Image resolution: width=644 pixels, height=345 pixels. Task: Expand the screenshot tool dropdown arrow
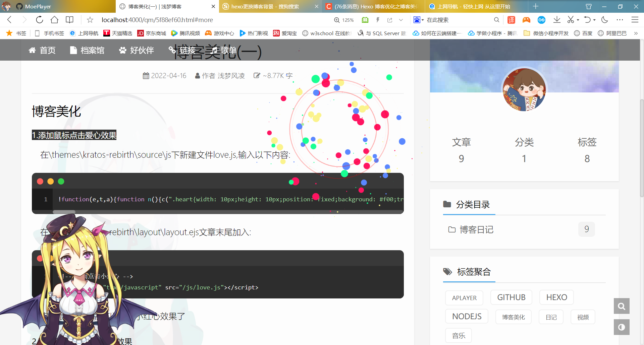[x=578, y=20]
